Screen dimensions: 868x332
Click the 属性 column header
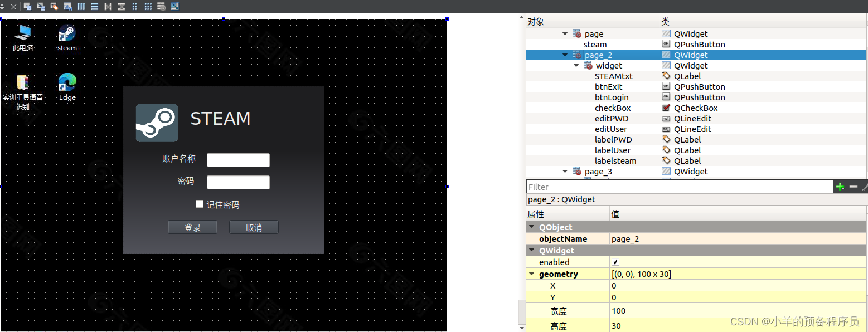click(x=568, y=214)
